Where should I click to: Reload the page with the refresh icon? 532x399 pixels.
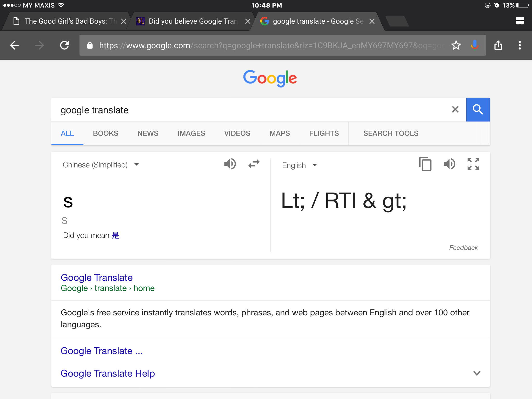[64, 45]
